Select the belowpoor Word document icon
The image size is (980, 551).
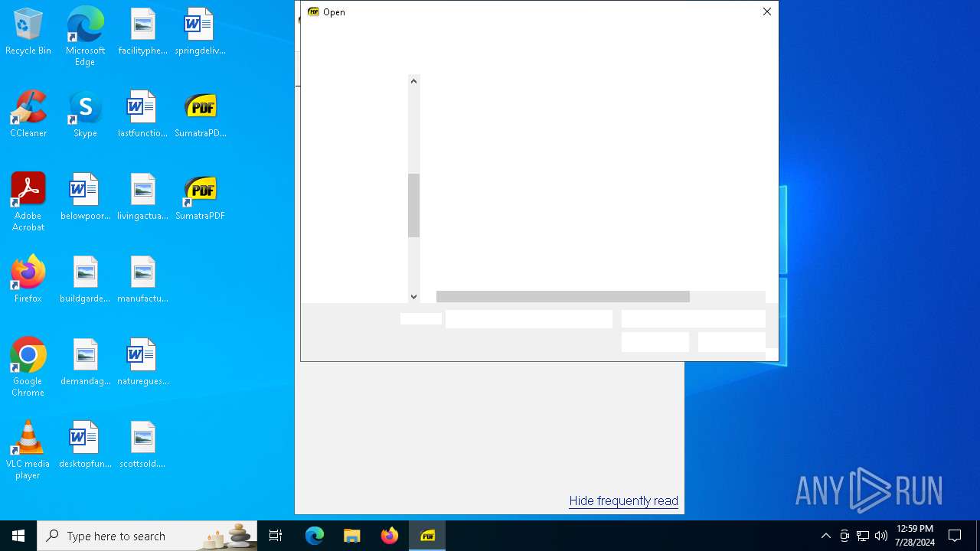click(x=85, y=197)
